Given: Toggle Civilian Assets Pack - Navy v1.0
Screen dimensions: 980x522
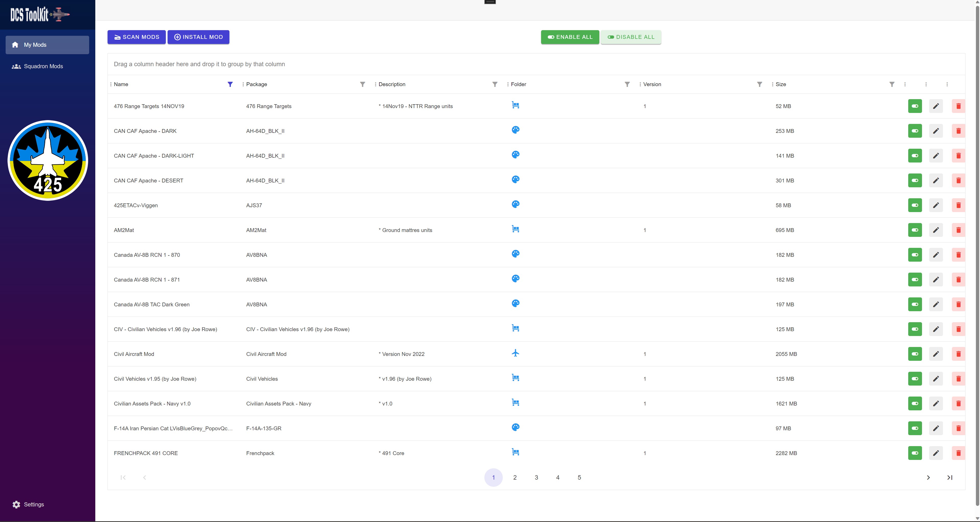Looking at the screenshot, I should click(915, 403).
